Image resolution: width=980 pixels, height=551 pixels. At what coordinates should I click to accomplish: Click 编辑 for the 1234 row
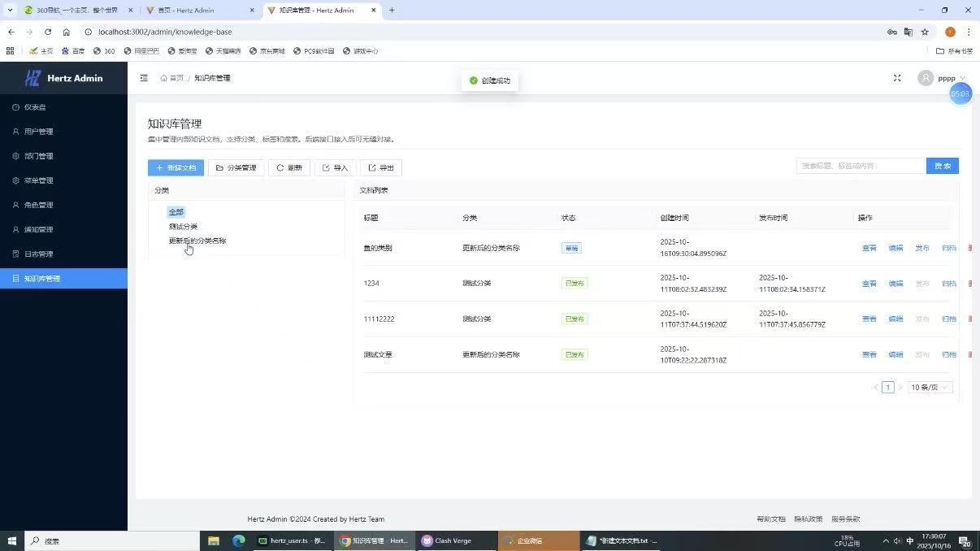pyautogui.click(x=895, y=284)
